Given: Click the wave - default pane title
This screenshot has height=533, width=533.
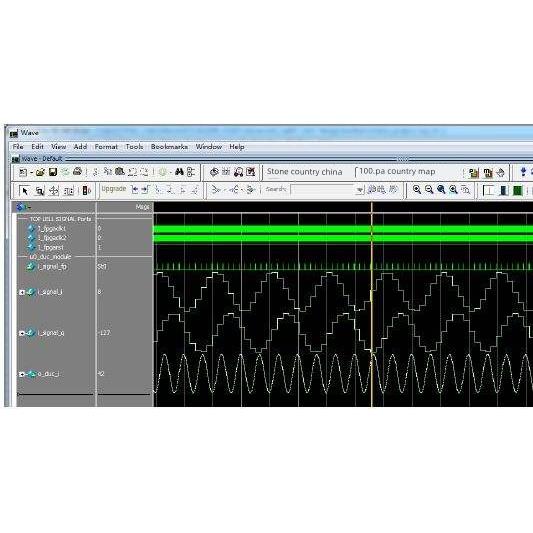Looking at the screenshot, I should (42, 159).
